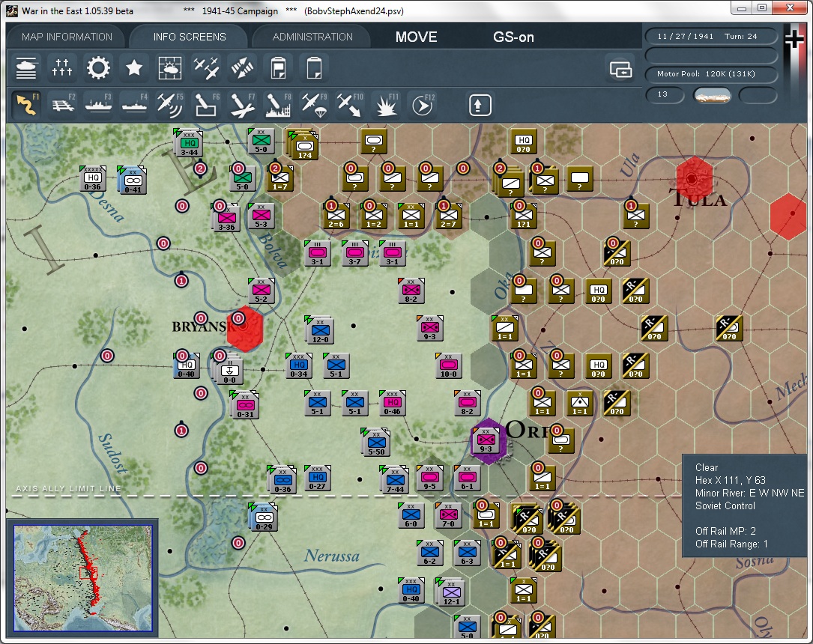Viewport: 813px width, 644px height.
Task: Click the snowy weather indicator pill
Action: 713,95
